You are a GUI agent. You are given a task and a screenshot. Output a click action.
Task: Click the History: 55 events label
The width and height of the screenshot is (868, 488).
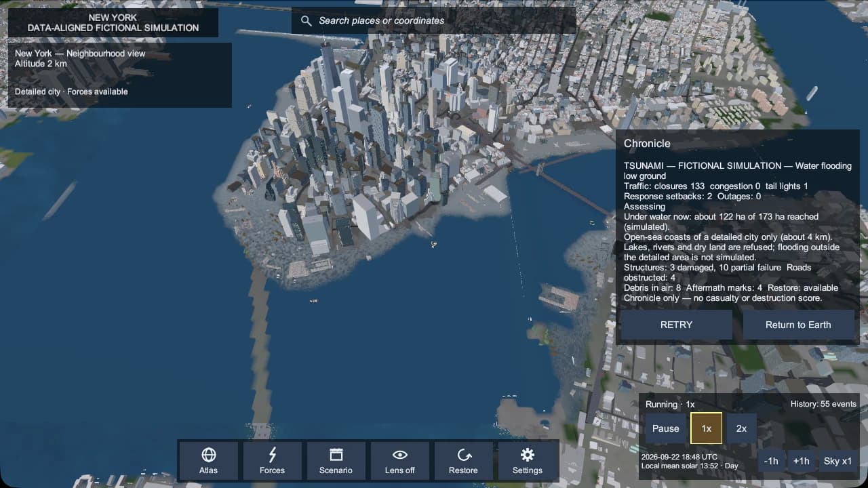823,404
